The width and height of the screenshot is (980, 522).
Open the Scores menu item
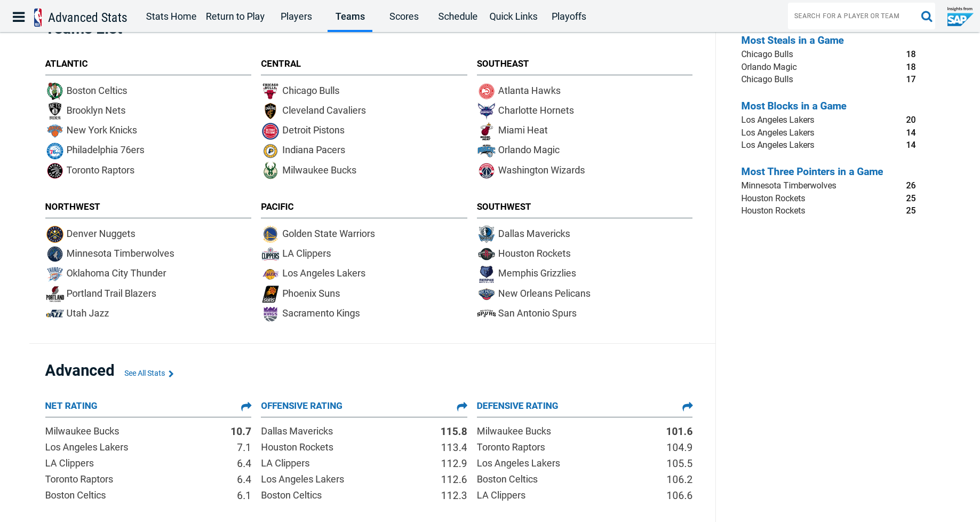pos(404,17)
